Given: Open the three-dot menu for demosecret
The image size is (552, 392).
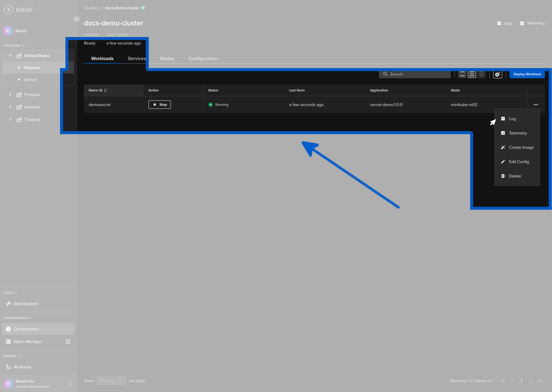Looking at the screenshot, I should [536, 105].
